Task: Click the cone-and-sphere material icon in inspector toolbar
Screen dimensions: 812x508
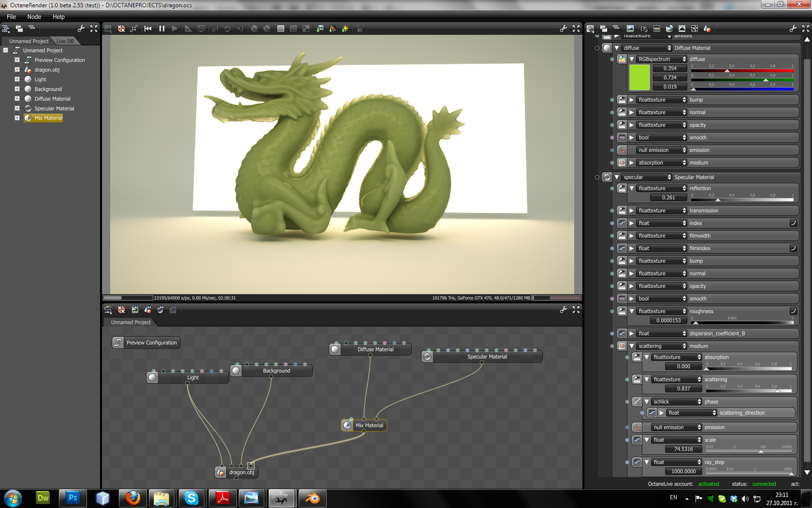Action: 707,29
